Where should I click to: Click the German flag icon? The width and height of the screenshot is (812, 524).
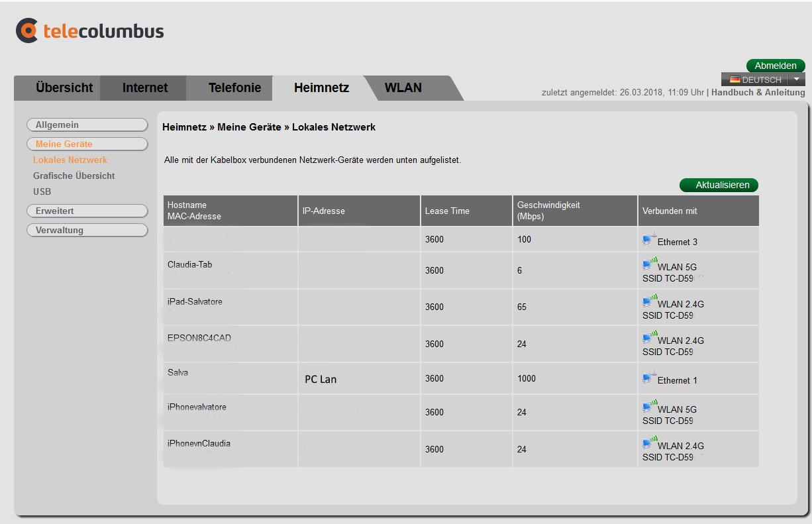[x=735, y=79]
